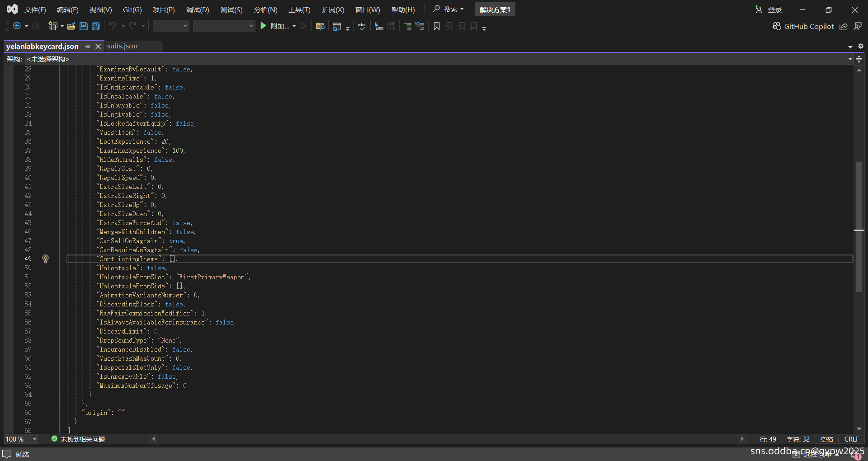
Task: Close the yelanlabkeycard.json tab
Action: click(98, 46)
